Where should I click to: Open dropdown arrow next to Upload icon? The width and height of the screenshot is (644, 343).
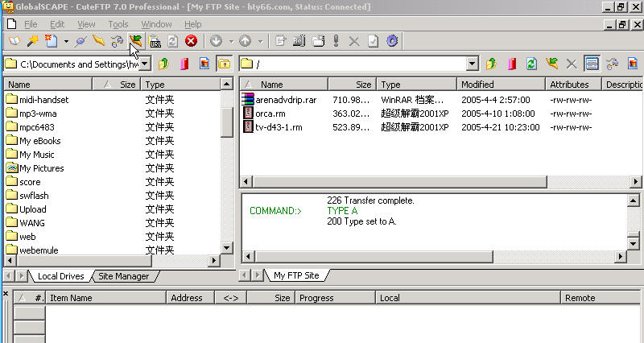click(260, 41)
